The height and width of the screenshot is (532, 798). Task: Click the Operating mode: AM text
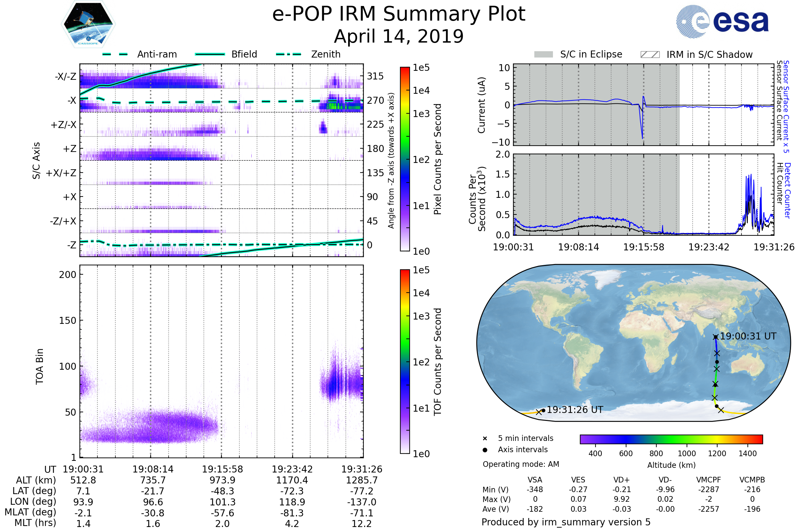pos(521,464)
